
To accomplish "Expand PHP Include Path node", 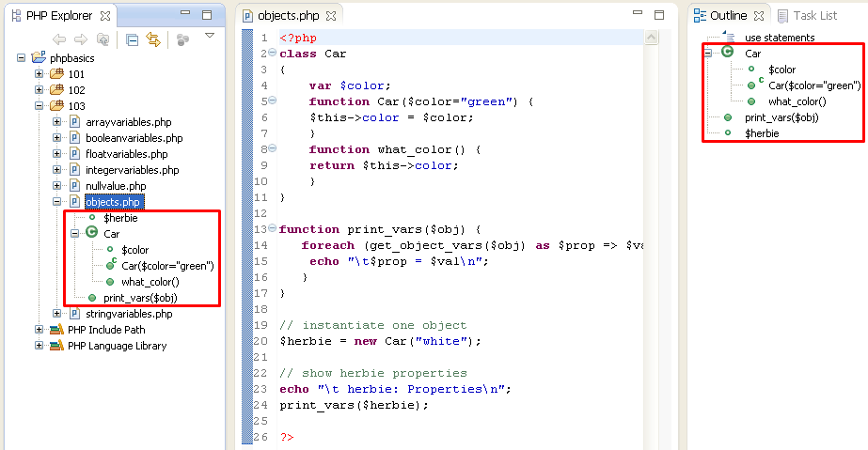I will tap(39, 330).
